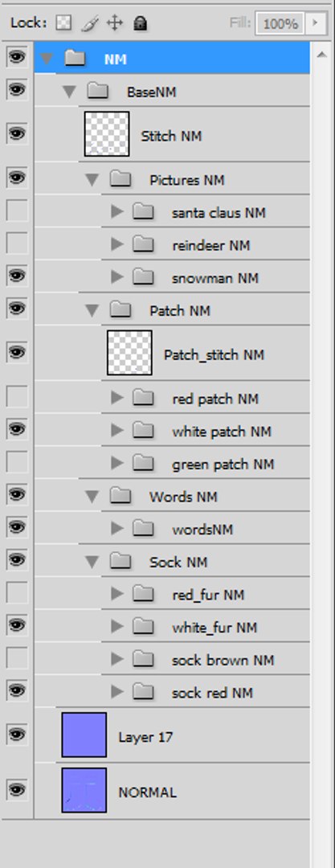Expand the snowman NM group
This screenshot has height=868, width=335.
(116, 276)
